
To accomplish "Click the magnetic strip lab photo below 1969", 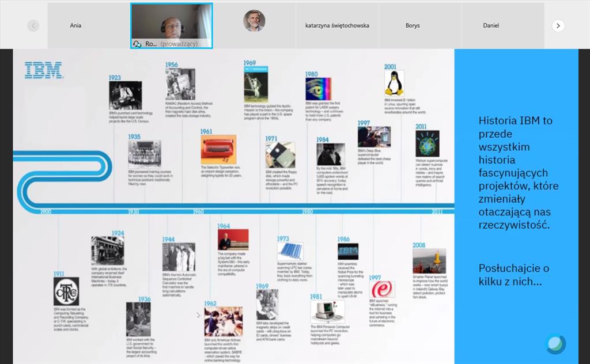I will [267, 305].
